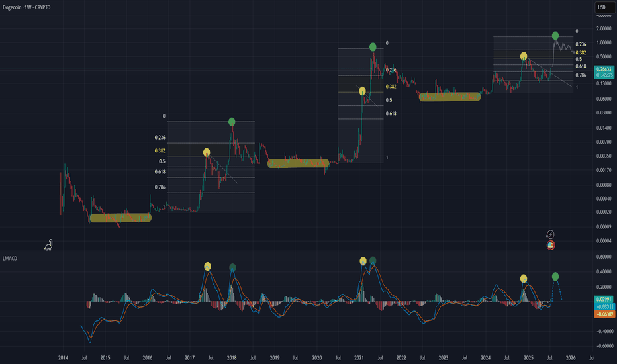617x364 pixels.
Task: Select green circle atop dotted LMACD projection
Action: point(555,277)
